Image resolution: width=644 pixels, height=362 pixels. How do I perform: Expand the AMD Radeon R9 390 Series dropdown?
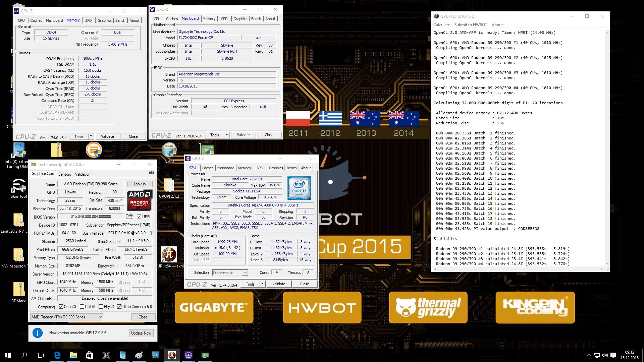(66, 317)
